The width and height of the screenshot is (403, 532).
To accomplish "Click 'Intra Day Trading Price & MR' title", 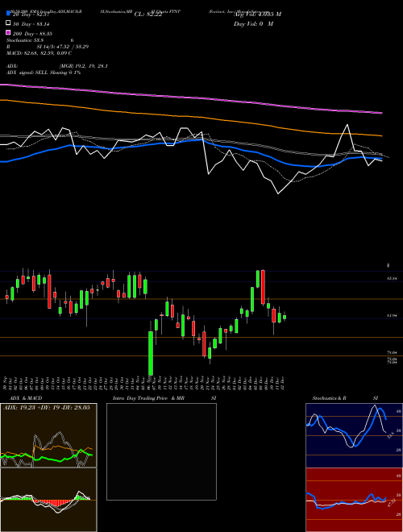I will pos(148,398).
